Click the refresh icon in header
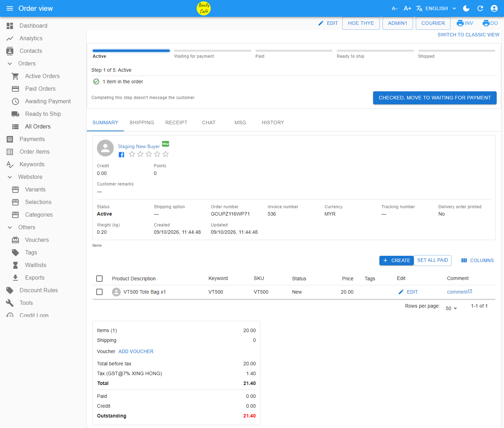The width and height of the screenshot is (504, 428). (x=480, y=8)
